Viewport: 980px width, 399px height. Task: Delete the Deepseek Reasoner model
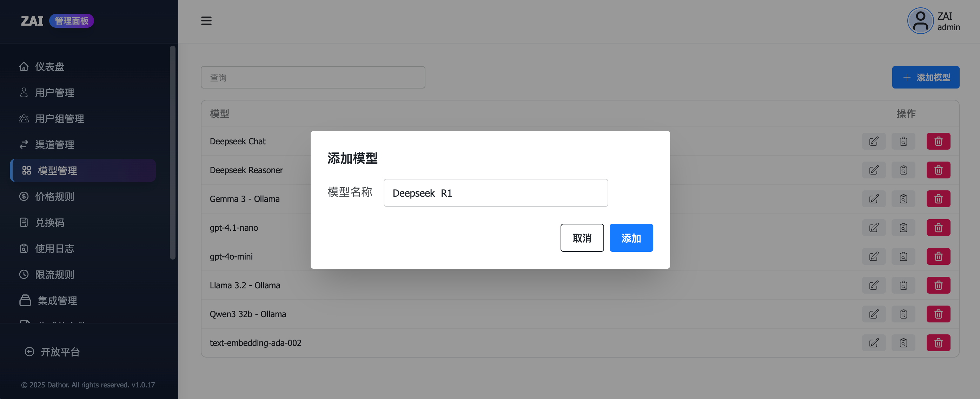click(938, 170)
